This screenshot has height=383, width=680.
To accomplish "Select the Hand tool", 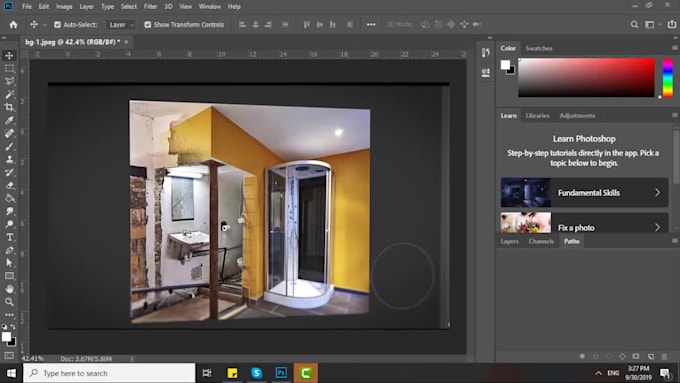I will point(9,289).
